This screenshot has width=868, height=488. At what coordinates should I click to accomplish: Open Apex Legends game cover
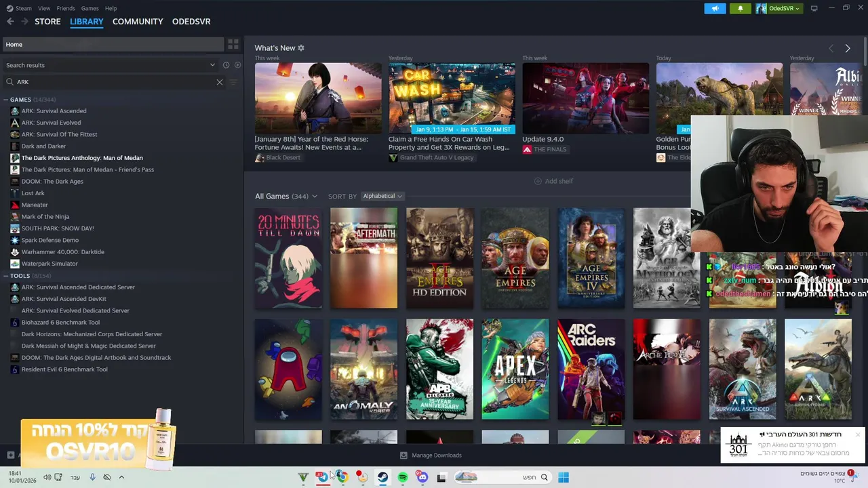click(x=515, y=369)
